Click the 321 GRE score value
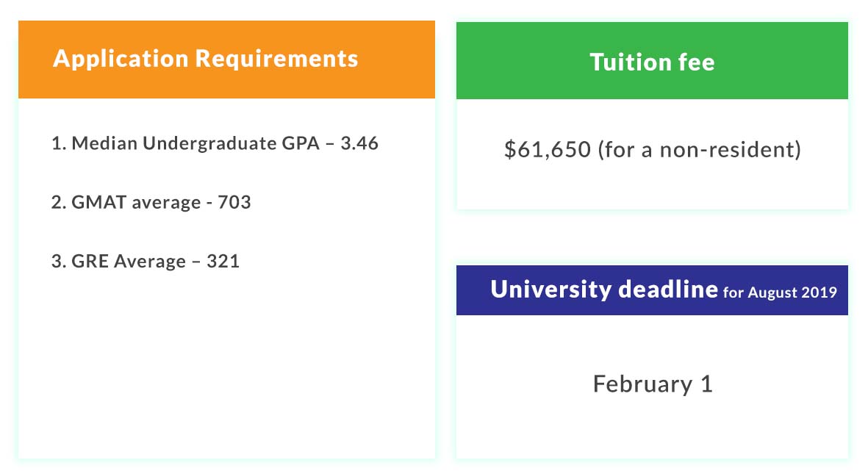The height and width of the screenshot is (474, 868). pyautogui.click(x=223, y=261)
